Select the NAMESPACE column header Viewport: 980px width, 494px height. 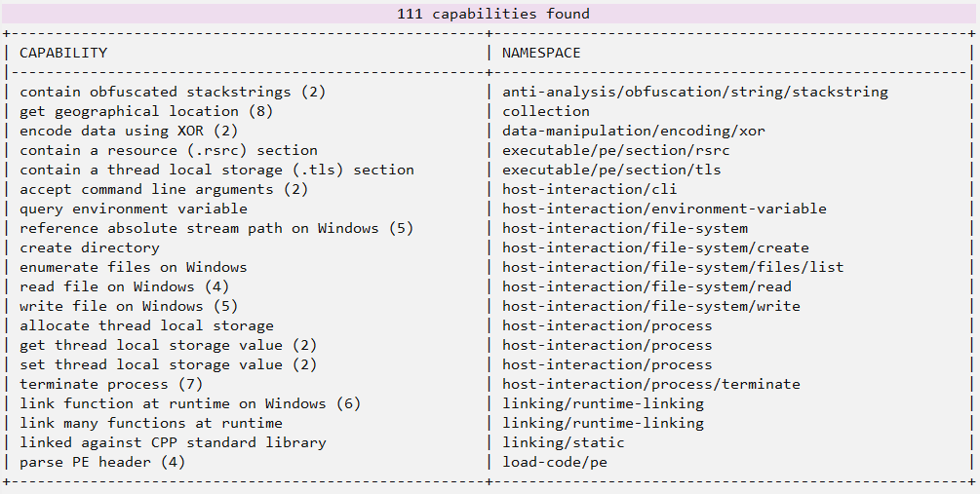(x=541, y=53)
